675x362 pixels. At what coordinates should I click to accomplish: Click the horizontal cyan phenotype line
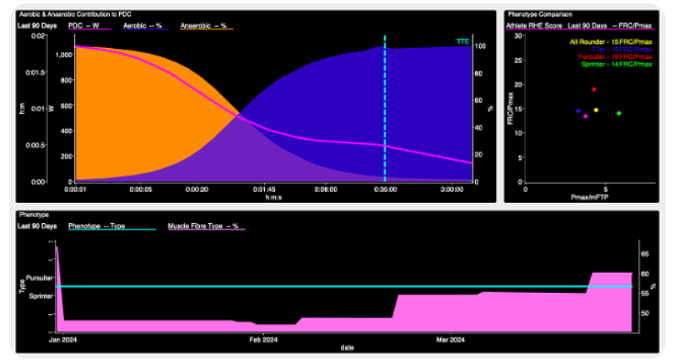point(344,286)
